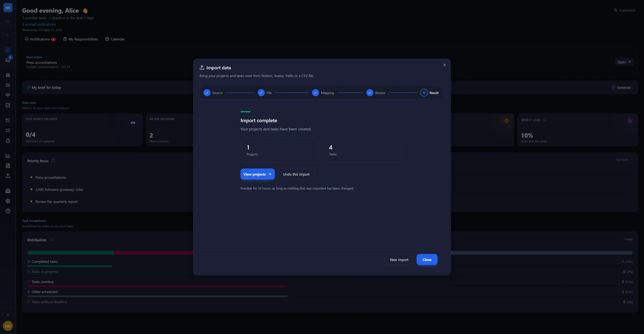This screenshot has height=334, width=644.
Task: Click Generate for today's brief
Action: tap(621, 88)
